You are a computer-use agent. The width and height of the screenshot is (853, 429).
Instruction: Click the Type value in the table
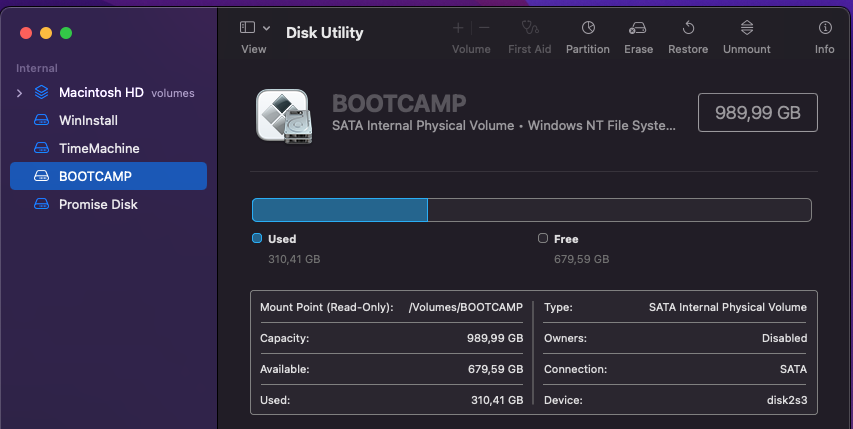pos(728,307)
